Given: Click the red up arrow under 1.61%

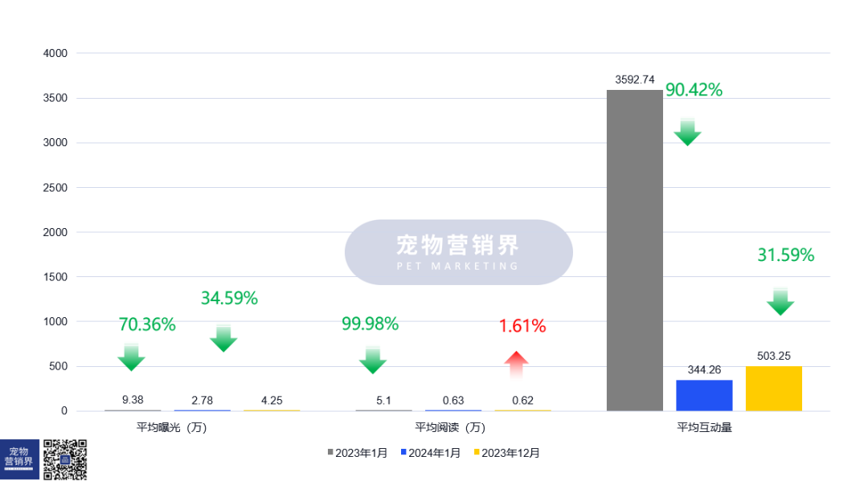Looking at the screenshot, I should 517,365.
